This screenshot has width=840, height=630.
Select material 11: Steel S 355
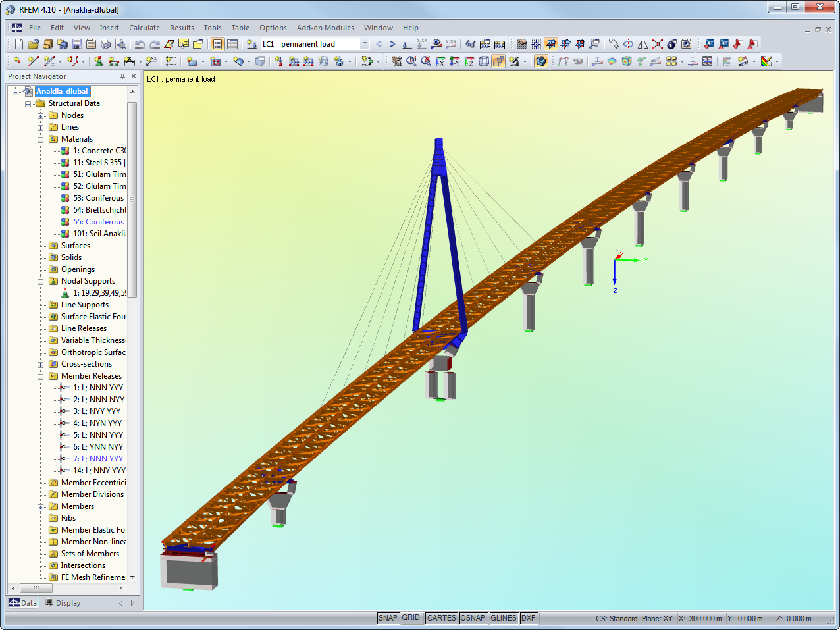tap(95, 163)
